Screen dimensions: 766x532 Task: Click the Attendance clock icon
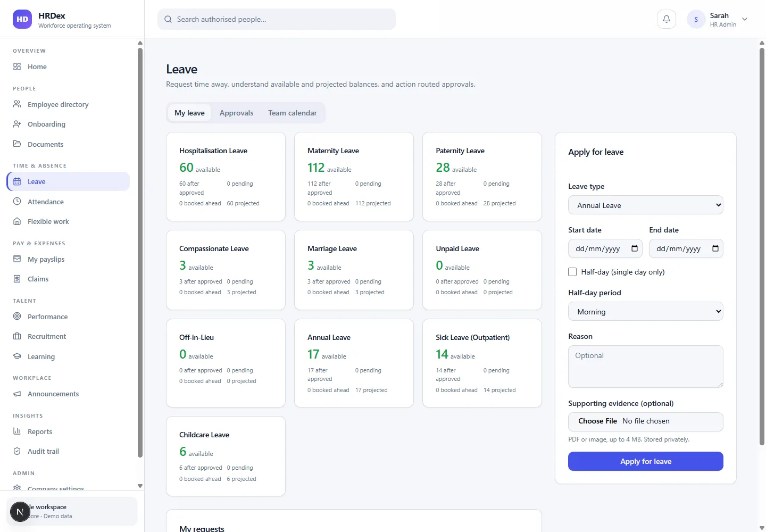[17, 202]
